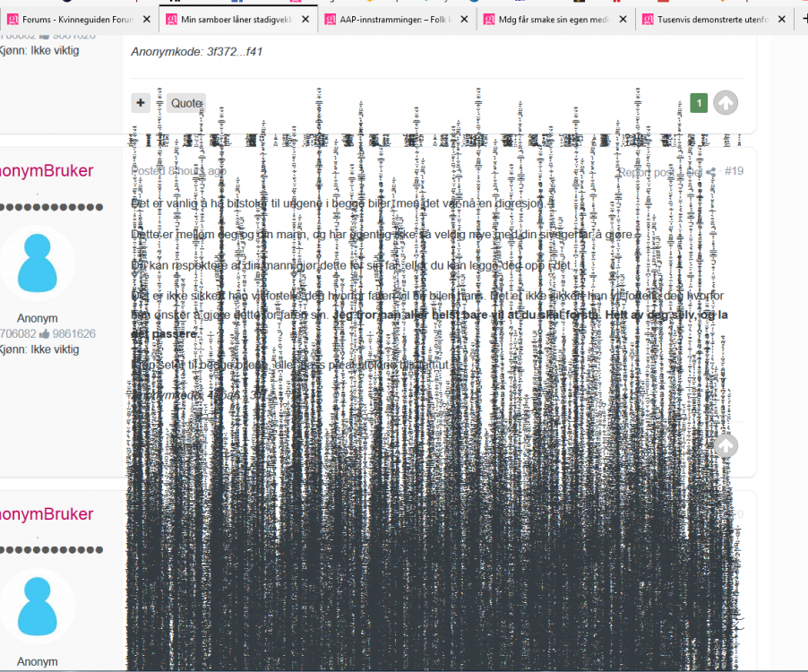This screenshot has width=808, height=672.
Task: Click the green reputation count showing 1
Action: tap(699, 103)
